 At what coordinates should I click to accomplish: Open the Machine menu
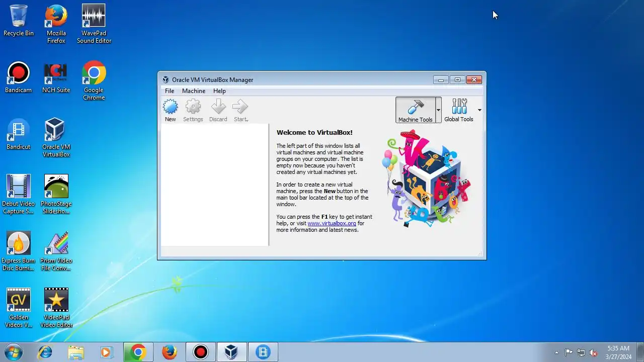tap(194, 91)
